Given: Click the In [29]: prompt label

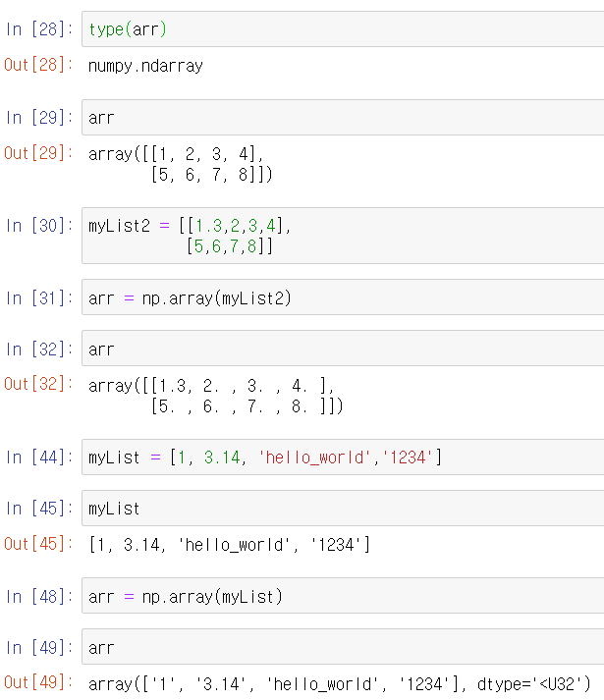Looking at the screenshot, I should pos(39,118).
